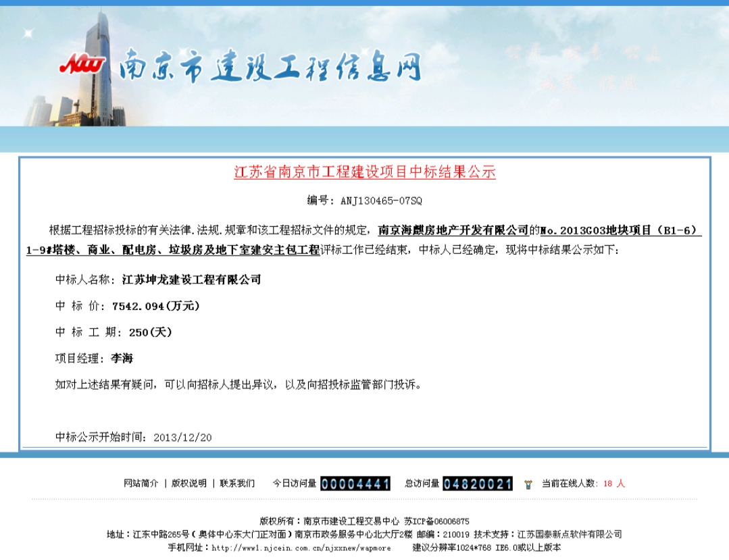The height and width of the screenshot is (560, 729).
Task: Click the small trophy icon near online count
Action: (528, 484)
